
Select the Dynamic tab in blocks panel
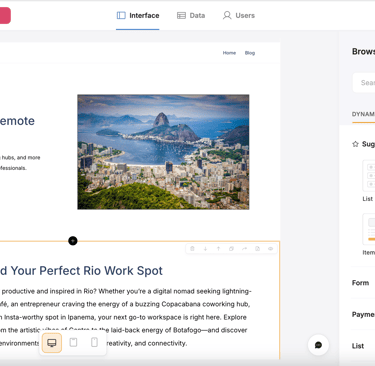[x=363, y=114]
